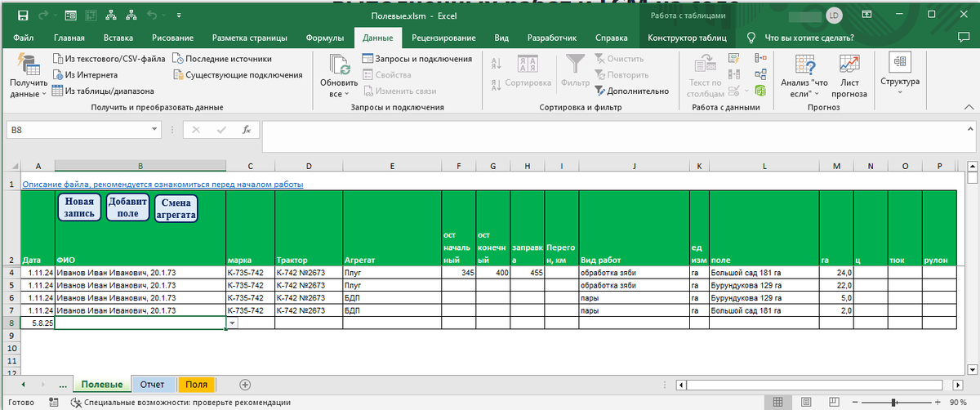This screenshot has height=410, width=980.
Task: Open Recent Sources (Последние источники)
Action: pos(221,59)
